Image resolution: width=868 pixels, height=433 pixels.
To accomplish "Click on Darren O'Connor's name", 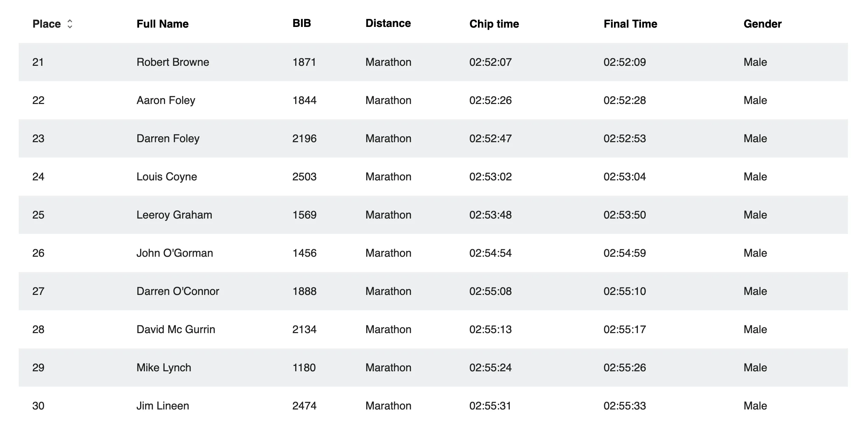I will (x=178, y=291).
